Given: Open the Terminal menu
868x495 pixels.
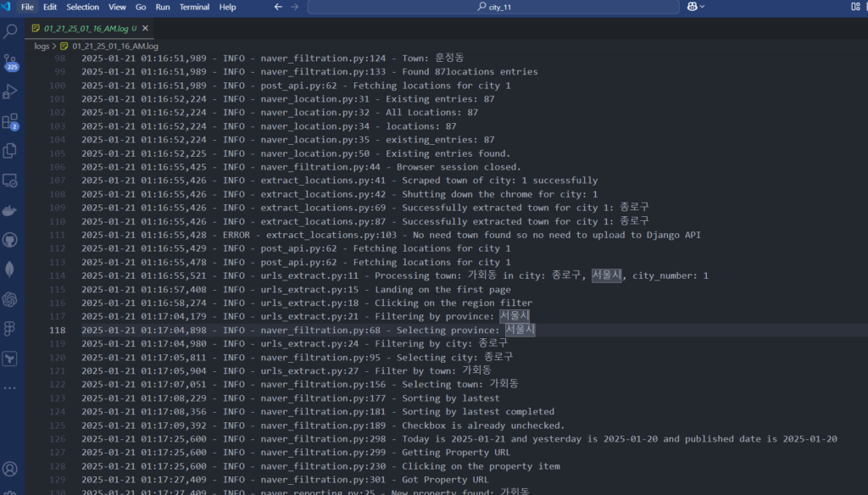Looking at the screenshot, I should [194, 7].
